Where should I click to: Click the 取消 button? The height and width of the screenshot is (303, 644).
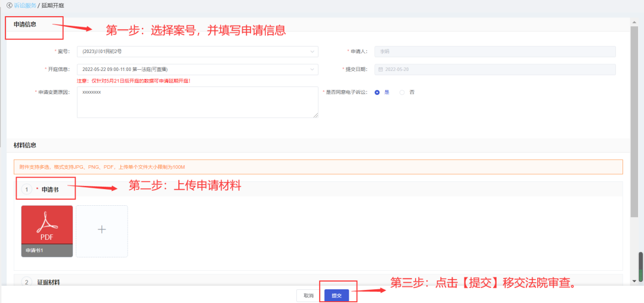coord(308,296)
